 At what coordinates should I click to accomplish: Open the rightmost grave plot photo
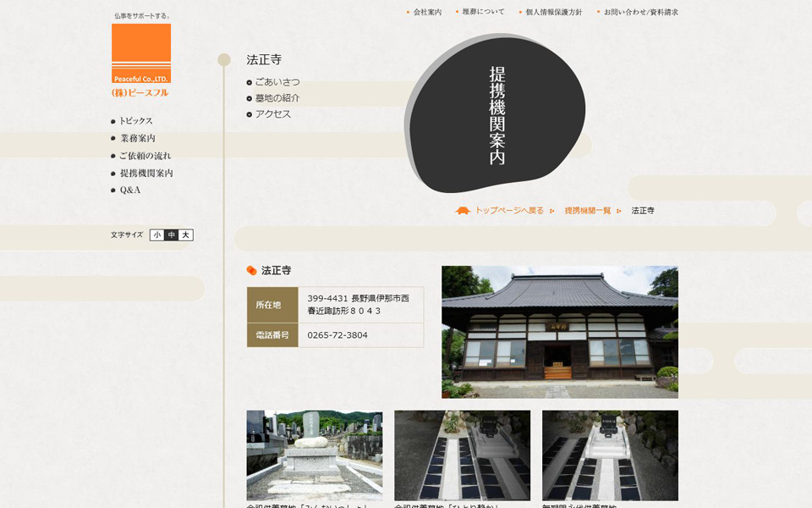coord(610,456)
